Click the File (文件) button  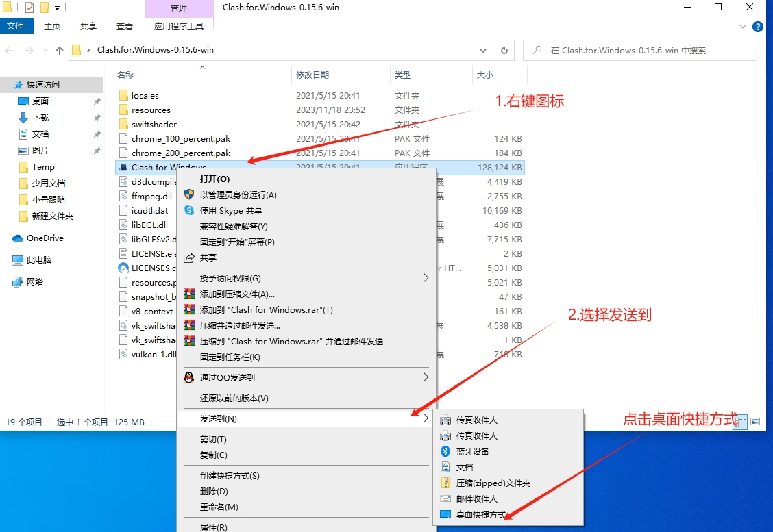15,27
